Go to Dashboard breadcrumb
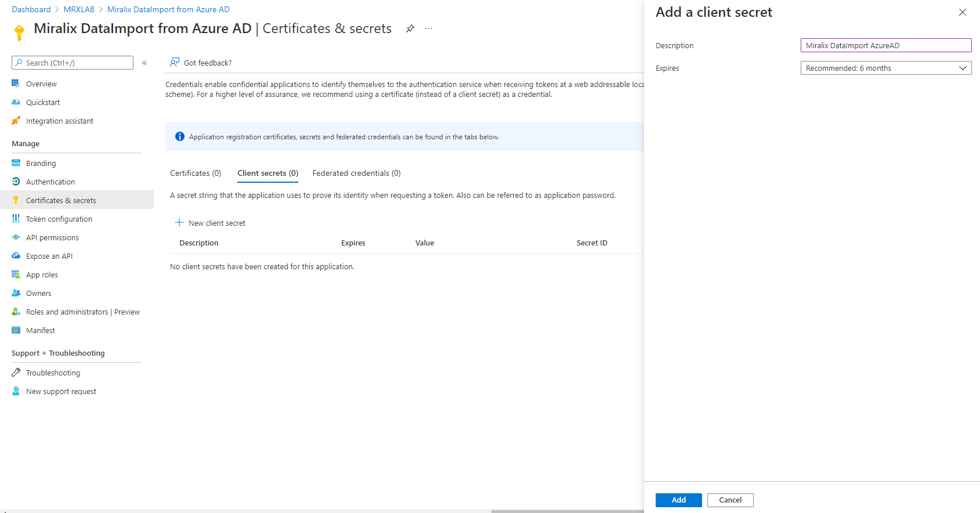The height and width of the screenshot is (513, 980). coord(31,9)
